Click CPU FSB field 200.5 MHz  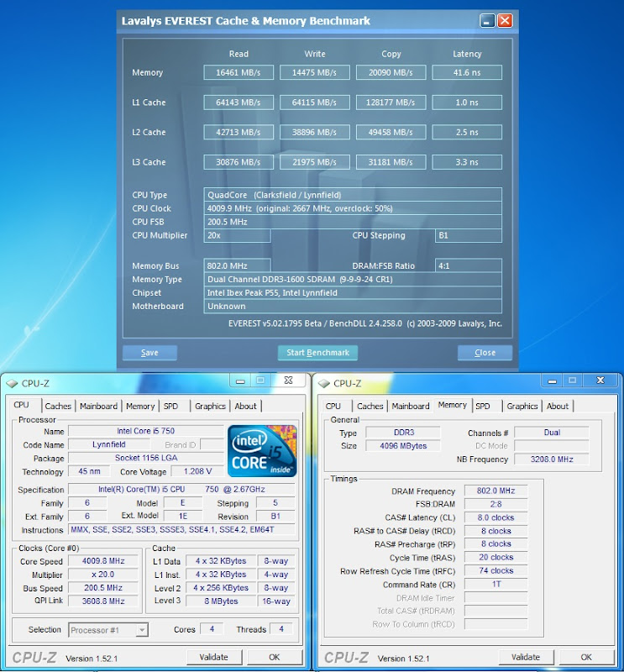(x=353, y=222)
